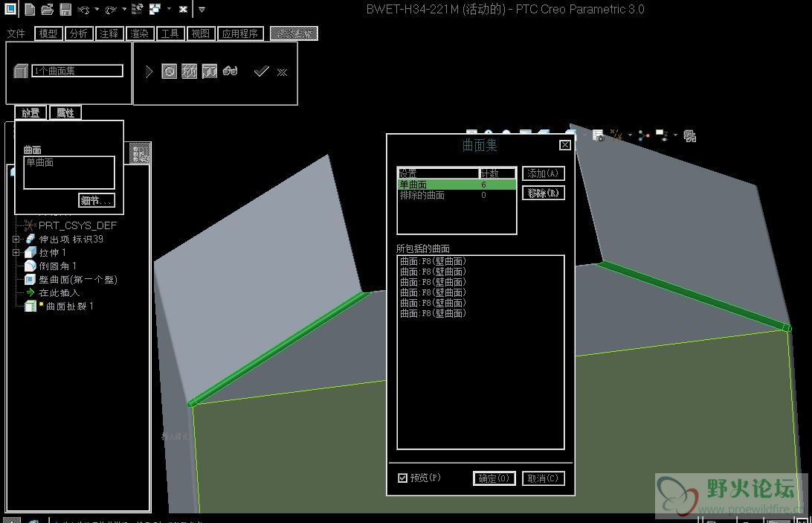Click the Save floppy disk icon

(x=65, y=9)
